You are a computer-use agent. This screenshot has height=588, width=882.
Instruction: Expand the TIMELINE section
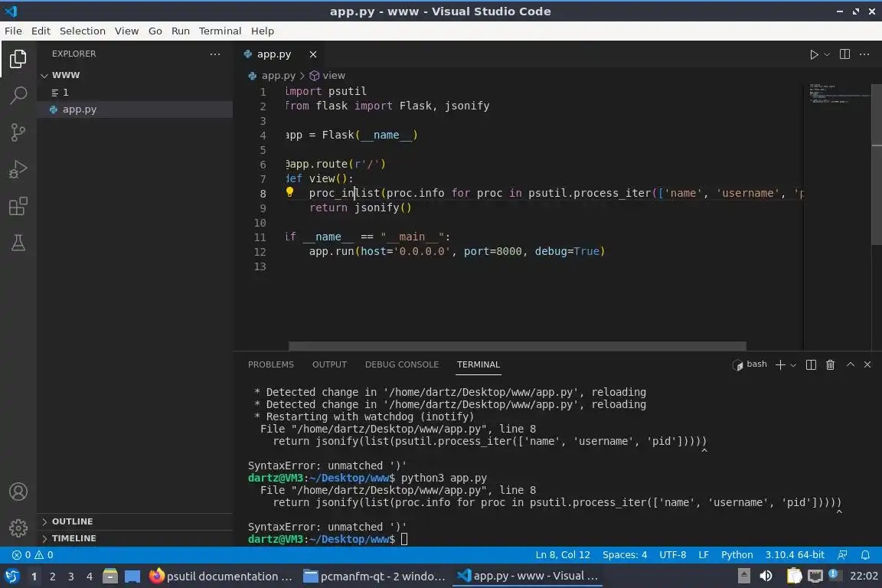coord(135,538)
